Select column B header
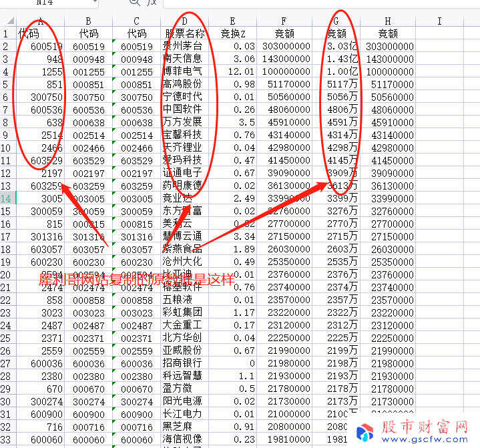Viewport: 480px width, 448px height. 89,21
